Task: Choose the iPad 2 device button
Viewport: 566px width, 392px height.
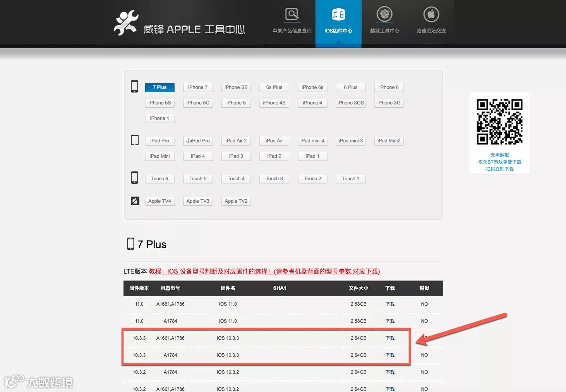Action: (x=274, y=156)
